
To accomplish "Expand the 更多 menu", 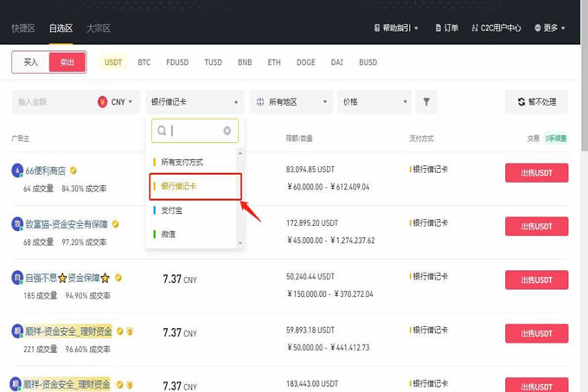I will [550, 28].
